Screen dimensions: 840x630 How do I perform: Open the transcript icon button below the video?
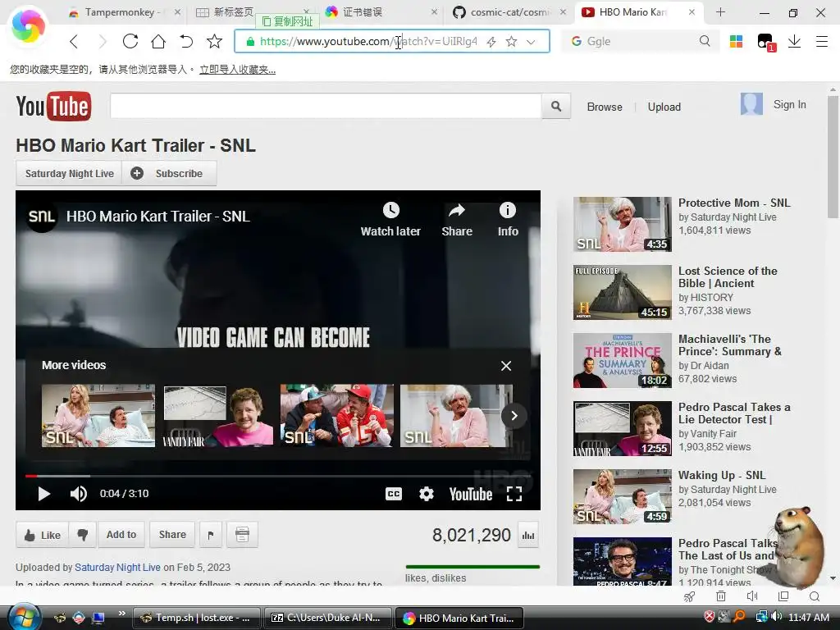(x=242, y=535)
